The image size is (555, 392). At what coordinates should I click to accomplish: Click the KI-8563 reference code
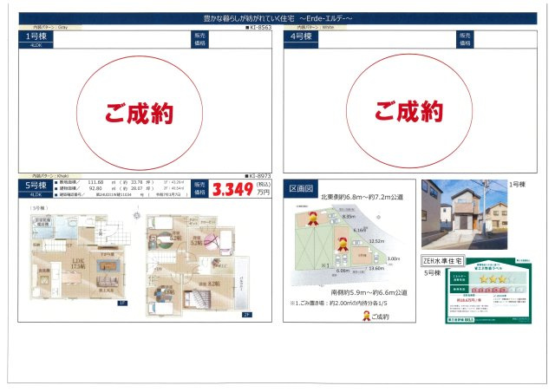coord(258,27)
